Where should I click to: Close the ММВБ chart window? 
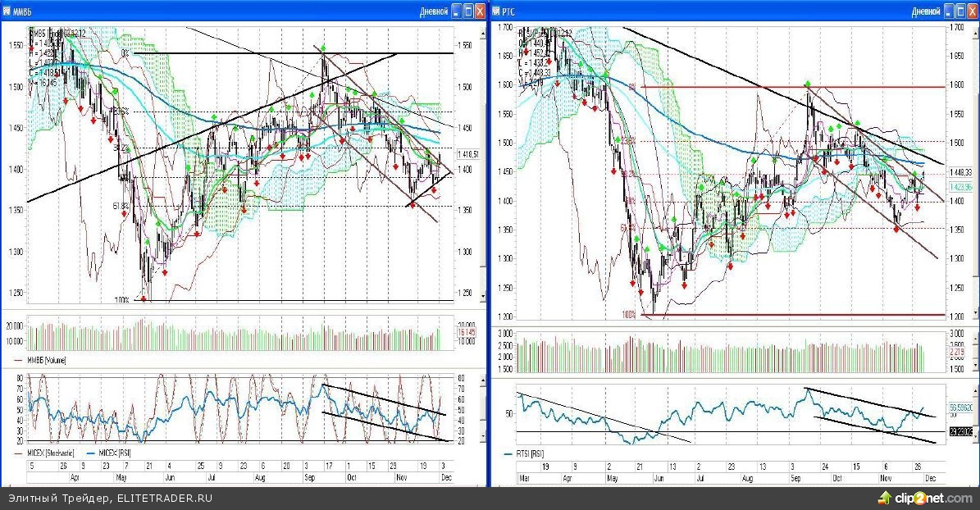coord(480,11)
